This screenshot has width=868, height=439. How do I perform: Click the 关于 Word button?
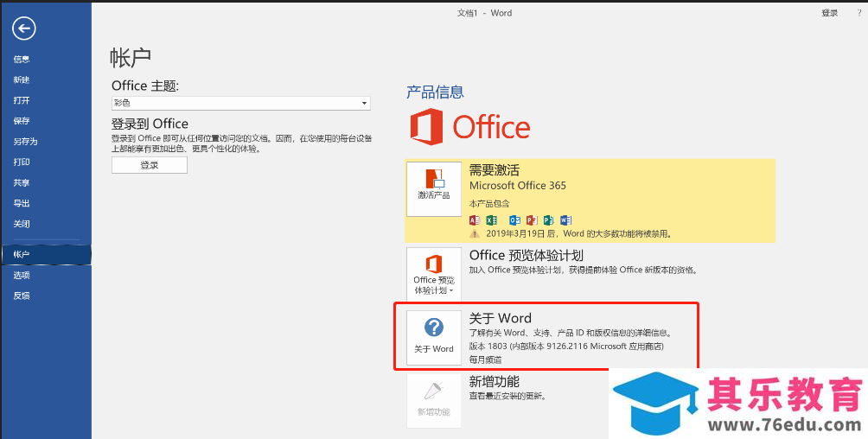click(x=434, y=338)
